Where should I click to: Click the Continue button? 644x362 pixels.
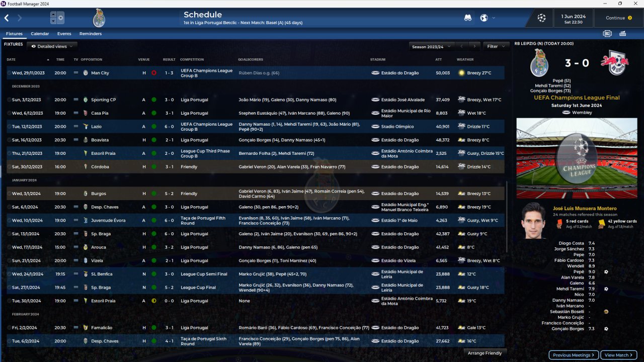618,18
